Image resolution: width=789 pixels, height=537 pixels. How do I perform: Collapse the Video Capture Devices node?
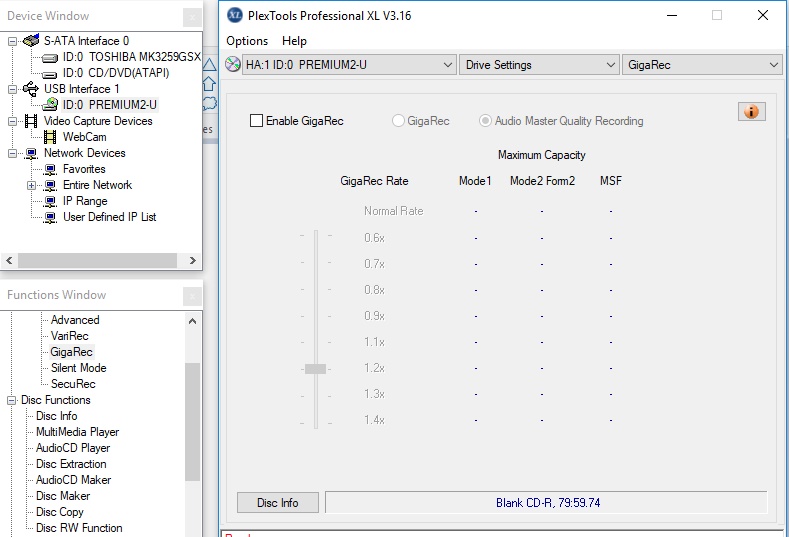pos(12,122)
